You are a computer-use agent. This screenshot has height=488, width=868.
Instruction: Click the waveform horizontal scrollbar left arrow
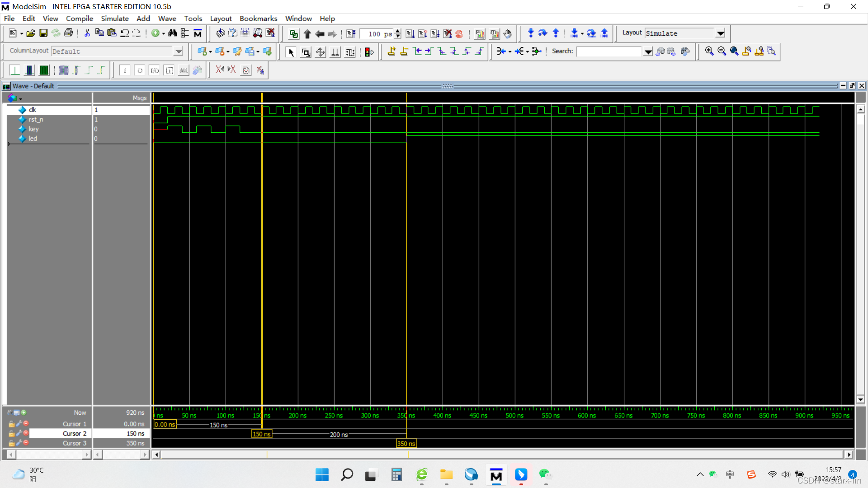coord(156,455)
